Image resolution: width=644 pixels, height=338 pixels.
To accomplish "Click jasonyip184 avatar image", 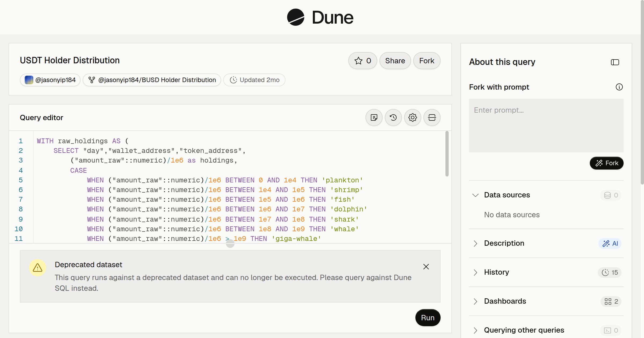I will click(29, 80).
